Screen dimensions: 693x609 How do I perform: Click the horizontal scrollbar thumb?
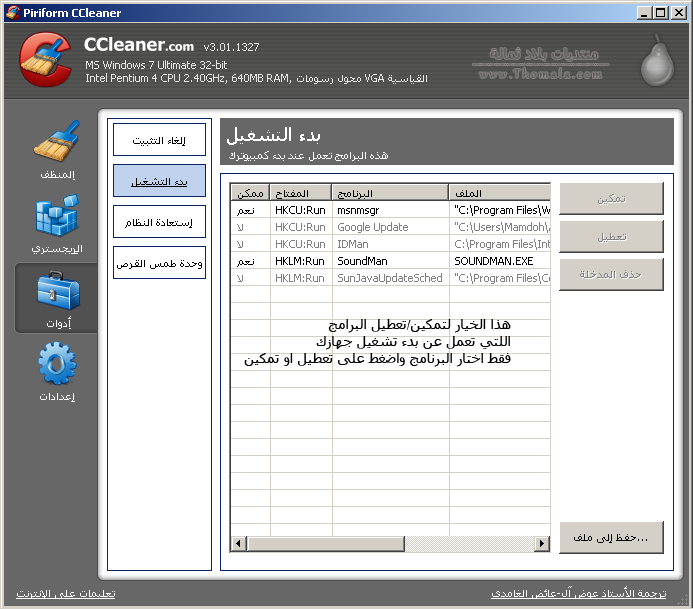[x=326, y=543]
